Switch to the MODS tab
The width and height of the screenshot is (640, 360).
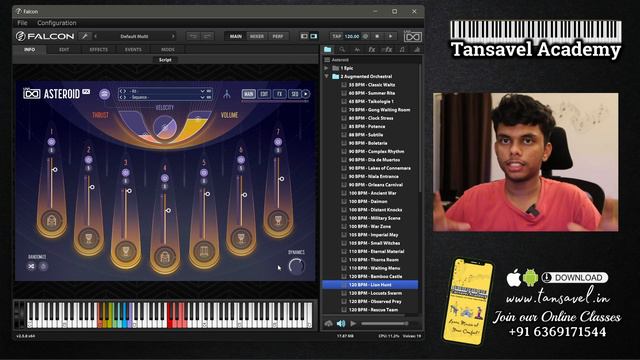click(x=168, y=49)
